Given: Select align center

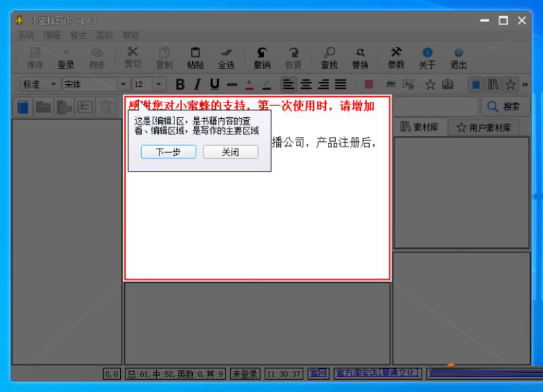Looking at the screenshot, I should (x=306, y=84).
